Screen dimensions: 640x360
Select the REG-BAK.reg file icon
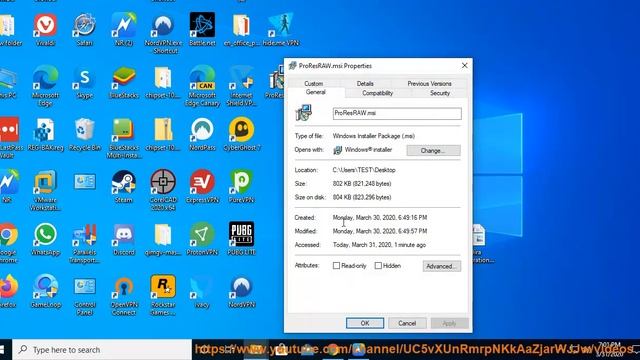point(45,135)
